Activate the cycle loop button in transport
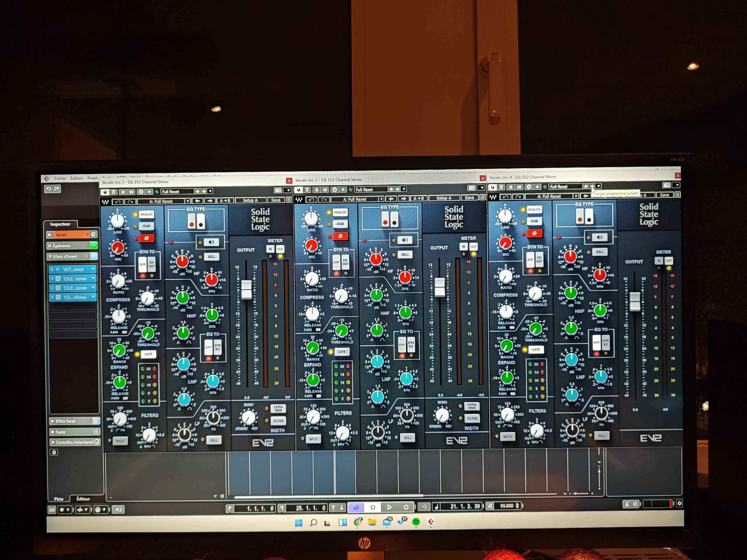This screenshot has width=747, height=560. 356,507
